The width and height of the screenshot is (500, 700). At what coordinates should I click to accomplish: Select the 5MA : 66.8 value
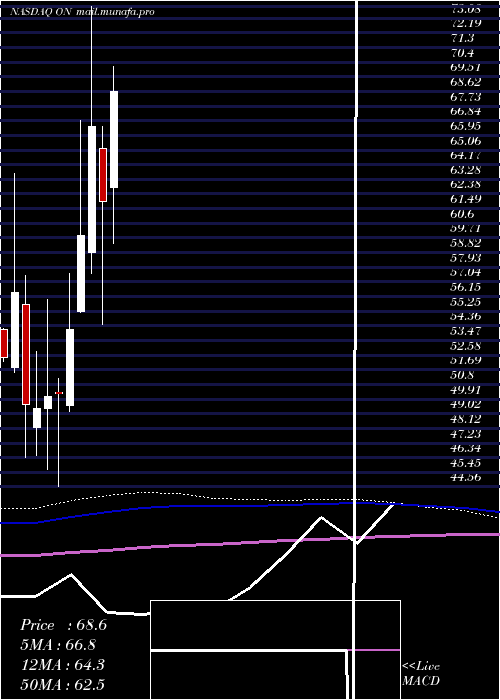[58, 645]
